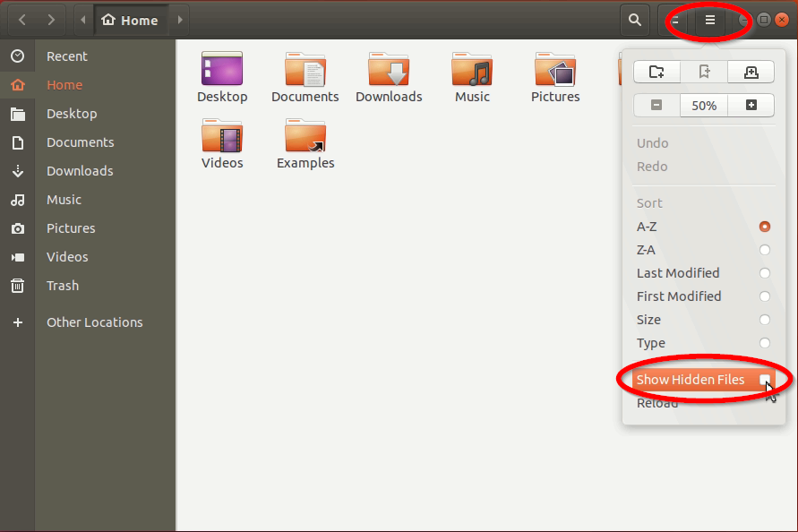
Task: Sort by Type
Action: (704, 343)
